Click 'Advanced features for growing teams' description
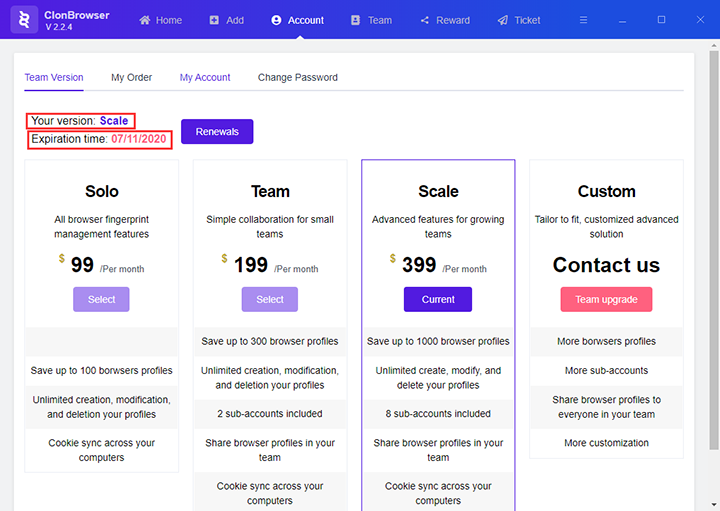720x511 pixels. [438, 227]
